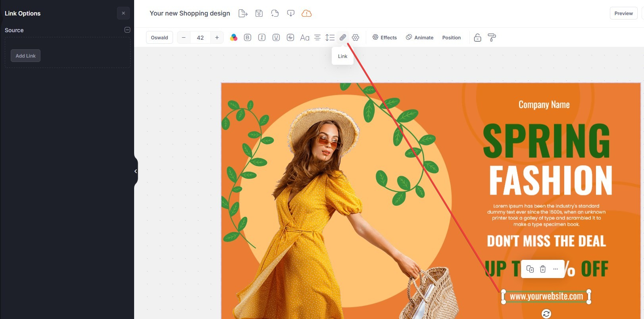Toggle bold text formatting
The height and width of the screenshot is (319, 644).
248,37
